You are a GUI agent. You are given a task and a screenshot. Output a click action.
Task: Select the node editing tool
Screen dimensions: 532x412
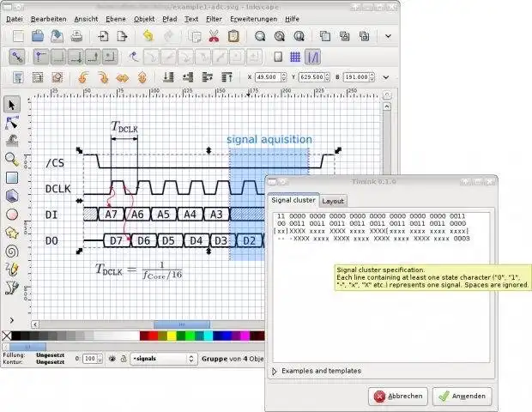pos(12,123)
